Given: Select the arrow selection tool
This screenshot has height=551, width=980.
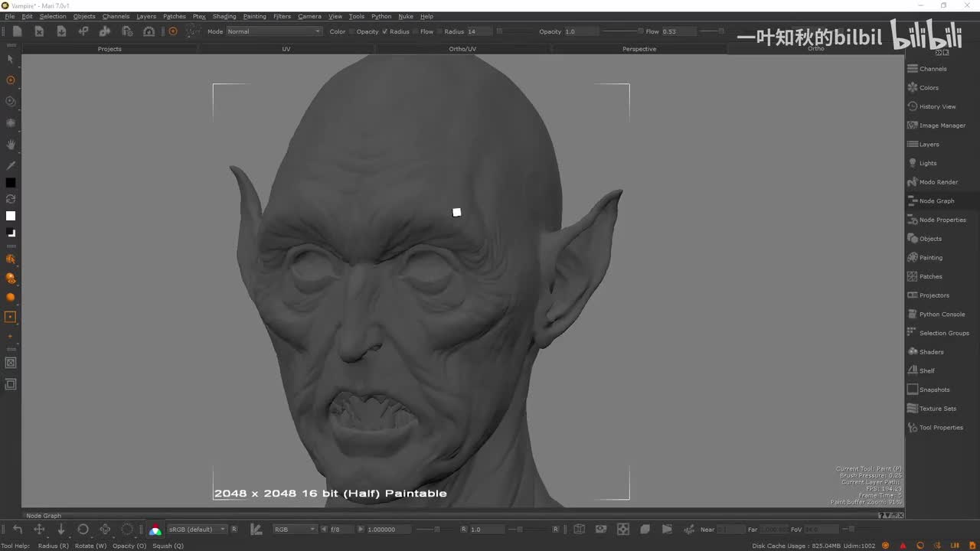Looking at the screenshot, I should [x=11, y=59].
